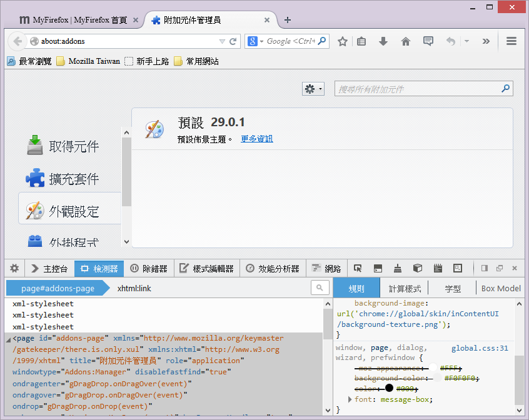Click the search all add-ons field
Image resolution: width=529 pixels, height=420 pixels.
pyautogui.click(x=418, y=89)
